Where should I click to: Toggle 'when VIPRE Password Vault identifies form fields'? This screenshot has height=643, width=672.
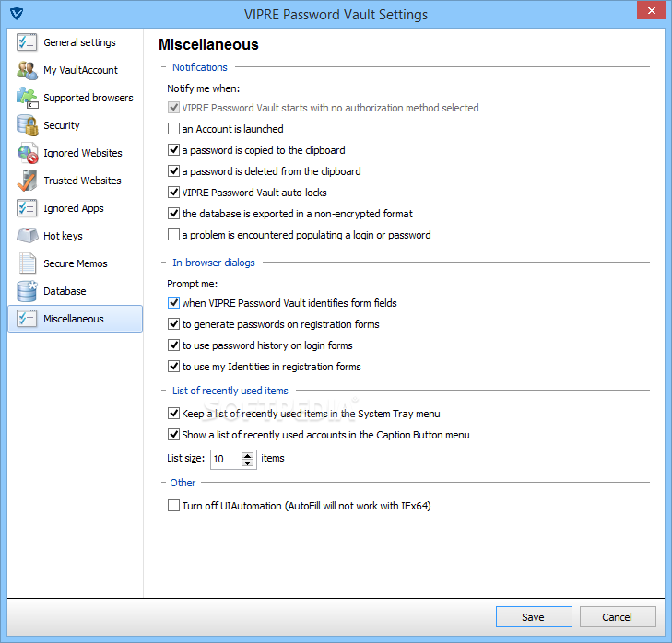(x=173, y=303)
